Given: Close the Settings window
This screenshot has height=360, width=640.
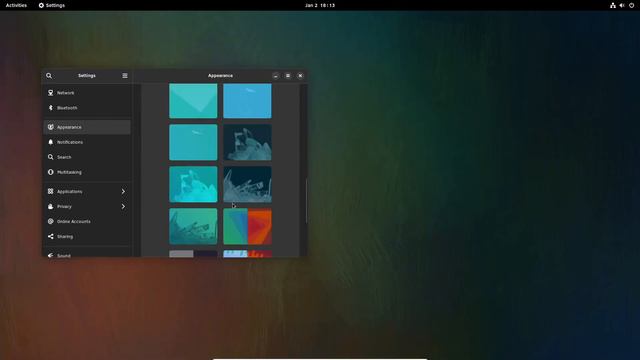Looking at the screenshot, I should pos(300,76).
